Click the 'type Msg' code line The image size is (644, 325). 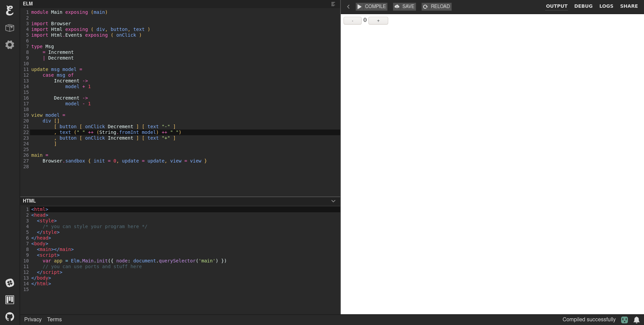click(42, 46)
